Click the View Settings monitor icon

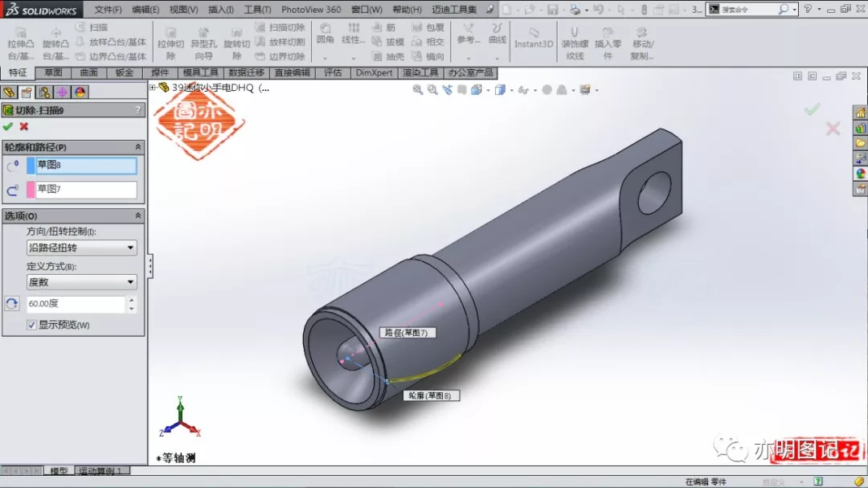coord(585,90)
